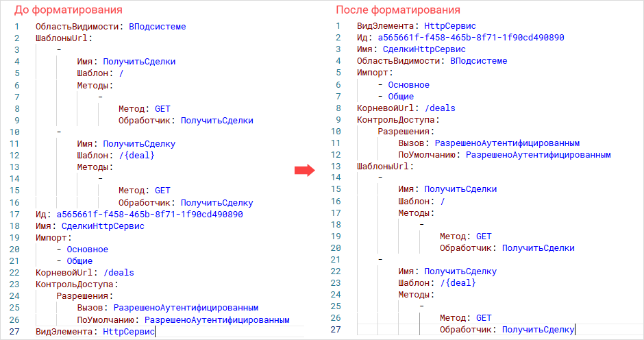Screen dimensions: 644x340
Task: Click line number 27 in the 'До форматирования' editor
Action: 16,332
